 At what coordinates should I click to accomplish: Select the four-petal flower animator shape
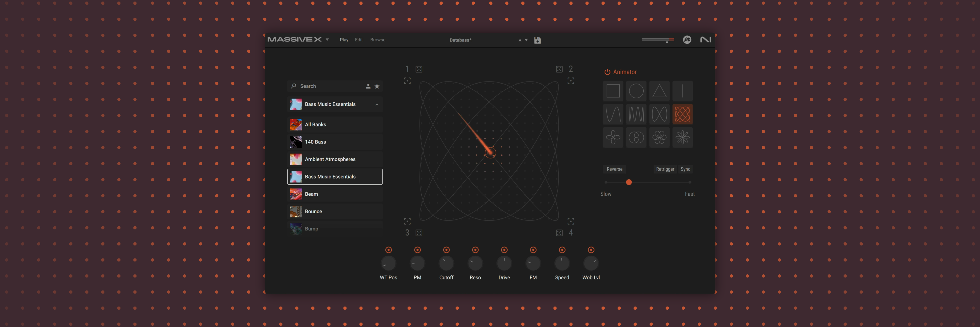(613, 137)
